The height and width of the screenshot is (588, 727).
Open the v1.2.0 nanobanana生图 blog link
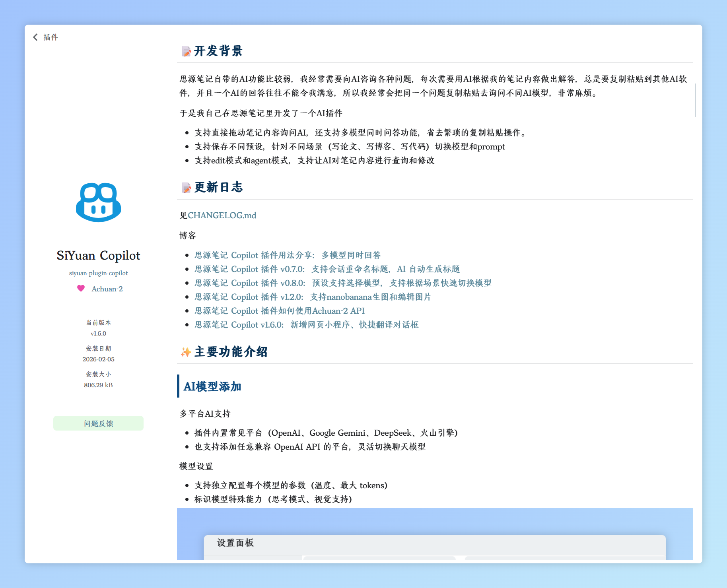[313, 297]
